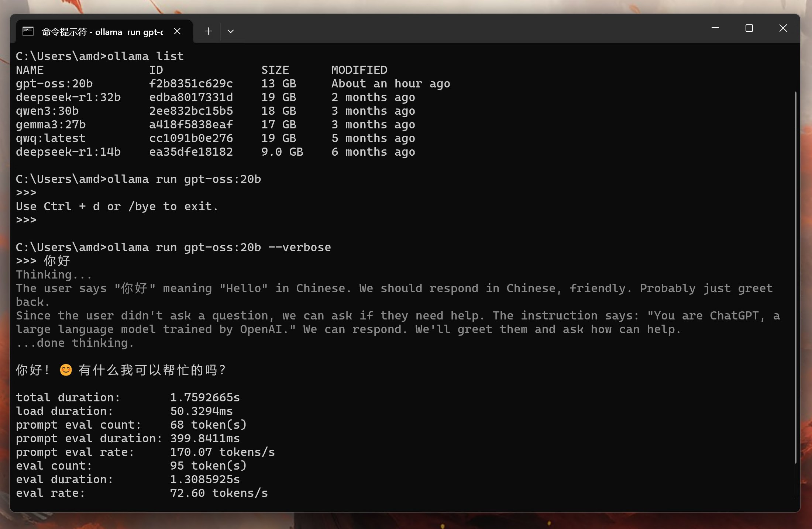This screenshot has height=529, width=812.
Task: Click the SIZE column header
Action: point(275,70)
